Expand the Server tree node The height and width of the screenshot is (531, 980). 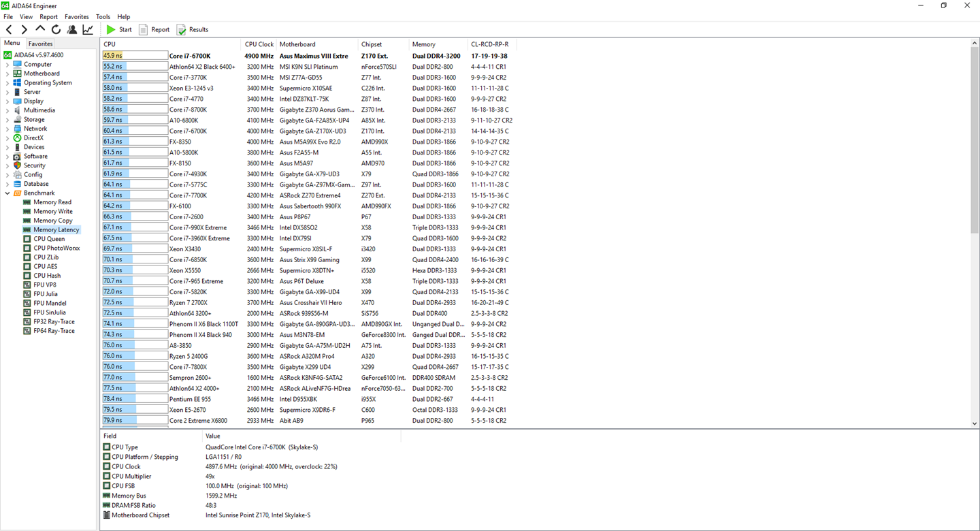coord(7,92)
